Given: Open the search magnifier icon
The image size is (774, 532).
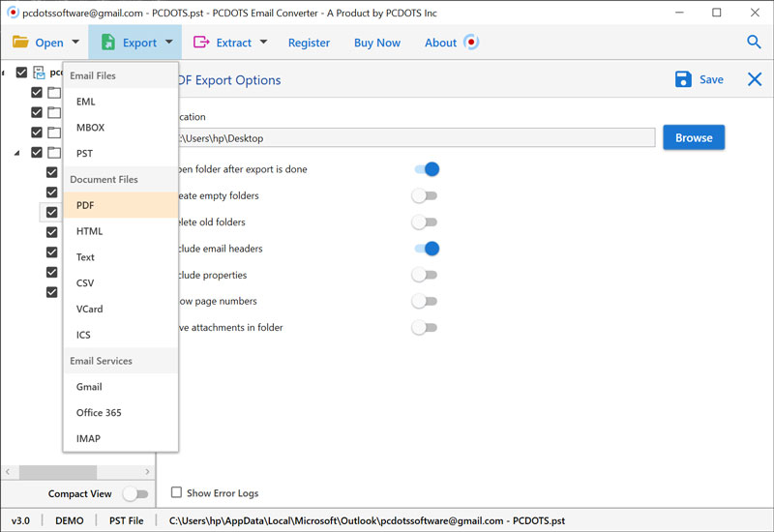Looking at the screenshot, I should coord(754,42).
